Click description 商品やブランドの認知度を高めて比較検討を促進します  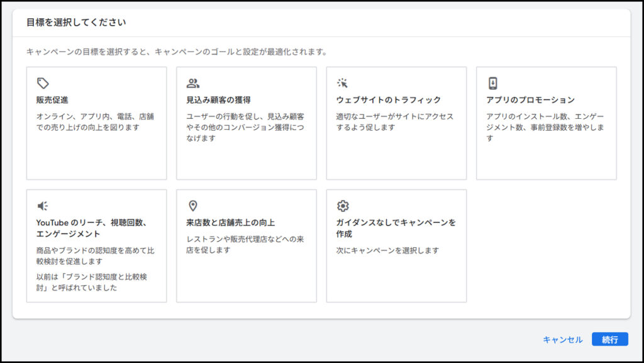96,256
